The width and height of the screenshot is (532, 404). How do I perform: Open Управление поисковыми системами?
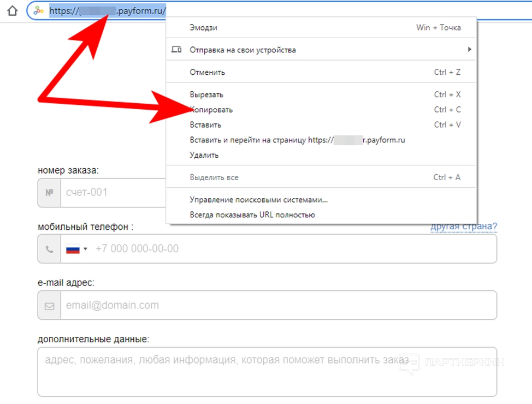tap(321, 199)
